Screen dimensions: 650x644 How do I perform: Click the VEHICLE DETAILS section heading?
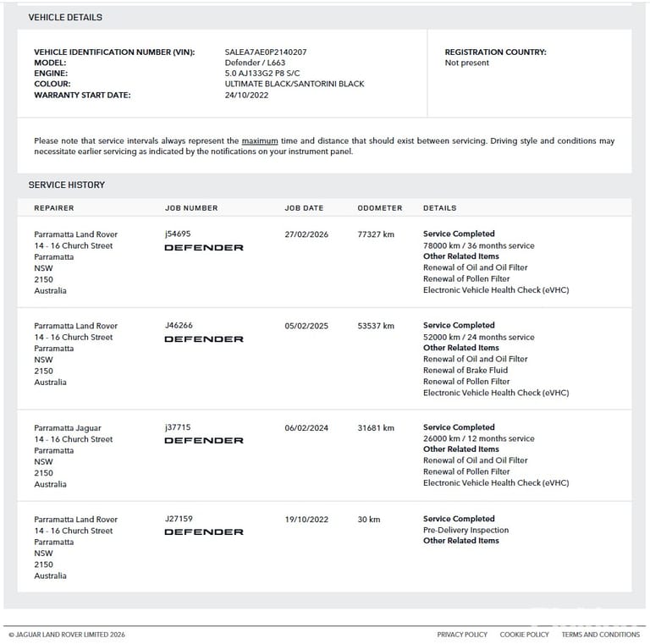tap(65, 18)
